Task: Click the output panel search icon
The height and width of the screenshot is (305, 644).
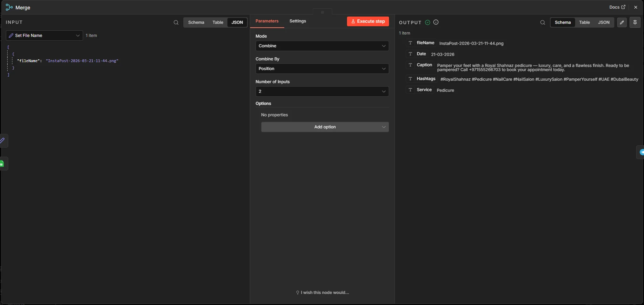Action: tap(543, 22)
